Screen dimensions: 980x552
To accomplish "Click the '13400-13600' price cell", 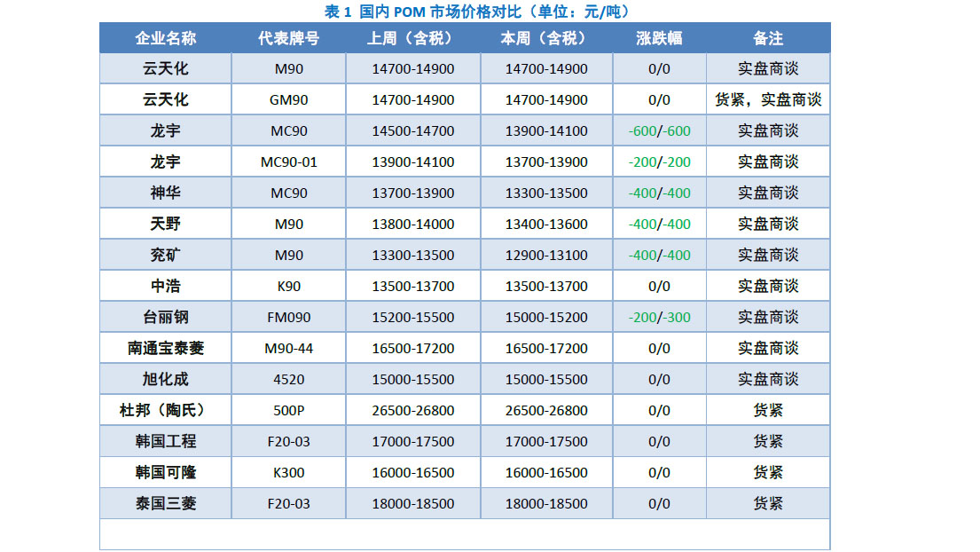I will point(546,224).
